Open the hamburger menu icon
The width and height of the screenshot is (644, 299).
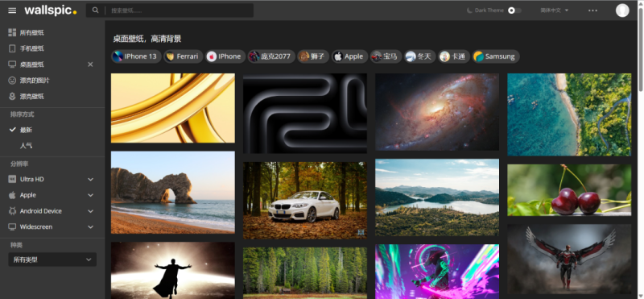click(x=12, y=10)
